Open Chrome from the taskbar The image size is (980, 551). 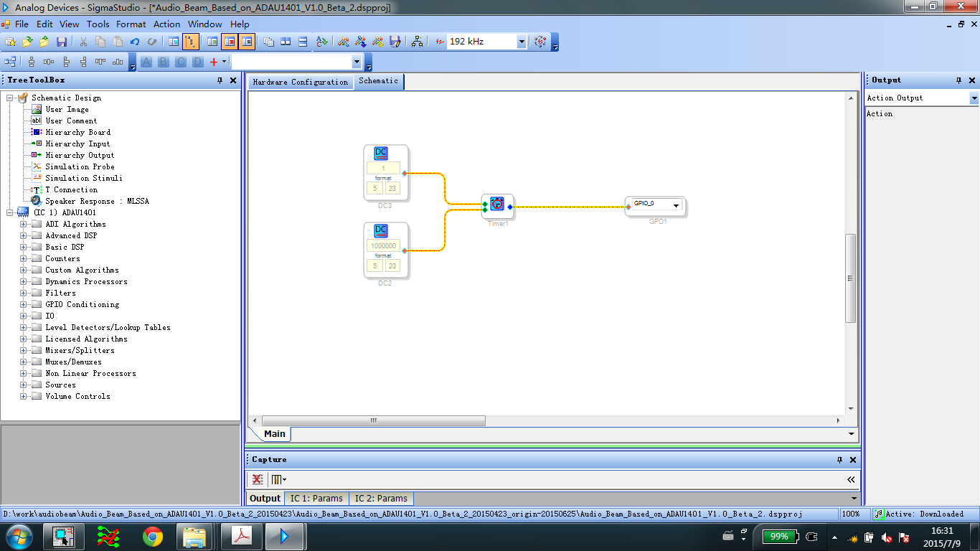tap(152, 537)
